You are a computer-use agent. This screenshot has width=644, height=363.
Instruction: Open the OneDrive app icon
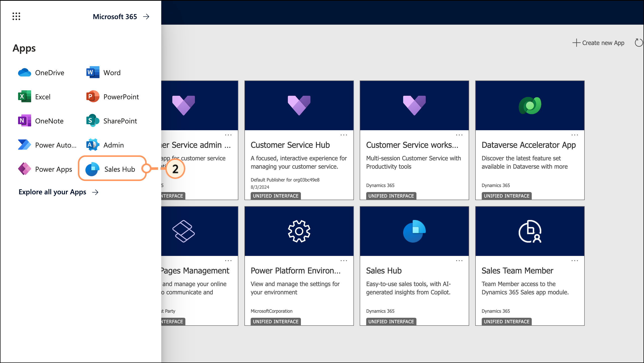(25, 73)
